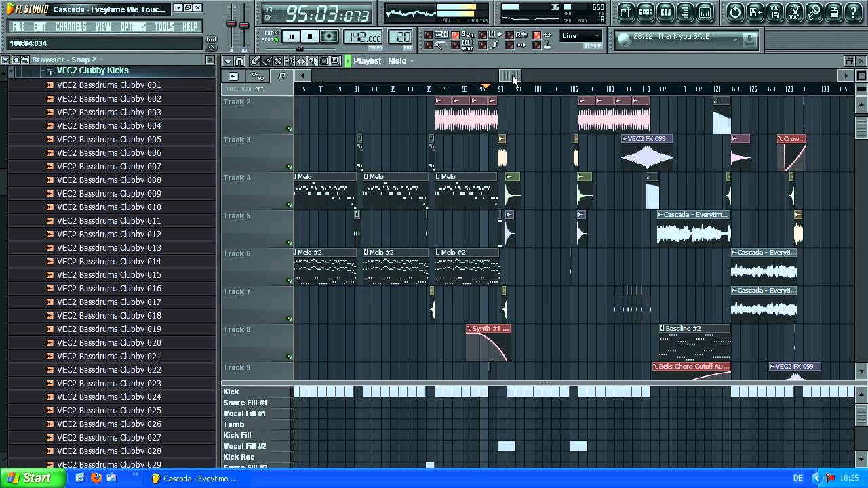
Task: Click the Firefox quick launch icon
Action: [x=96, y=479]
